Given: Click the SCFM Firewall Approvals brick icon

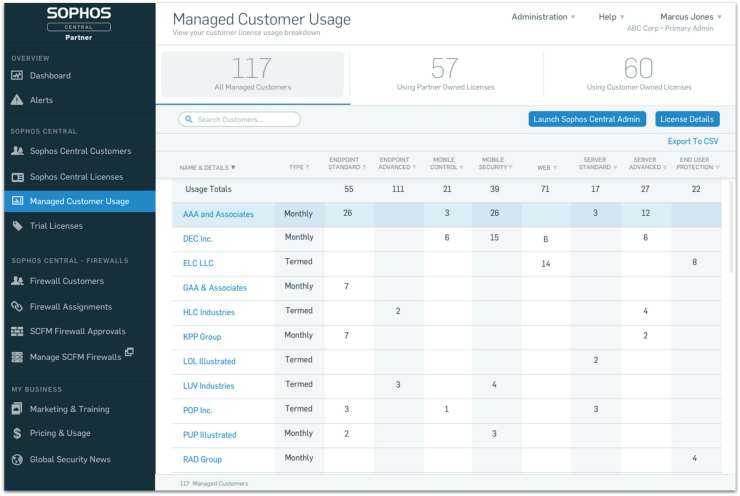Looking at the screenshot, I should 17,331.
